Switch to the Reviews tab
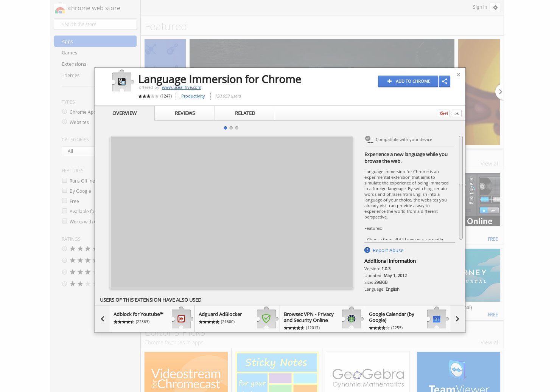Image resolution: width=560 pixels, height=392 pixels. coord(185,113)
